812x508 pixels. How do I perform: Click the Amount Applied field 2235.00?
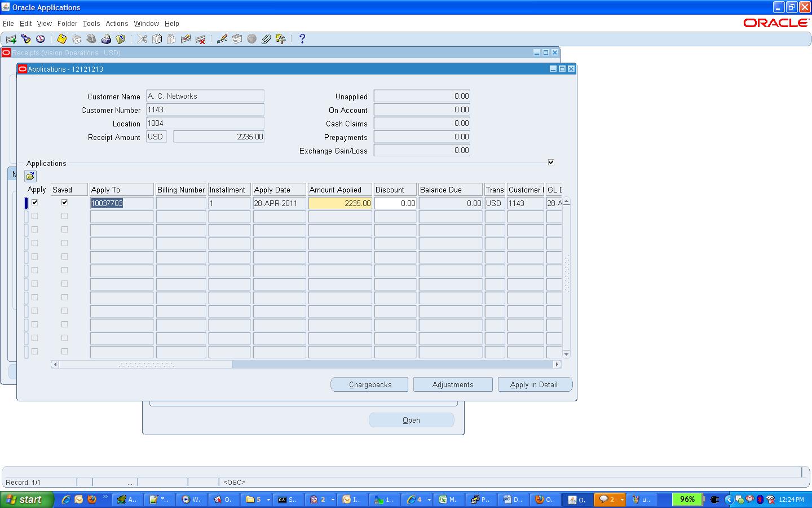[340, 203]
